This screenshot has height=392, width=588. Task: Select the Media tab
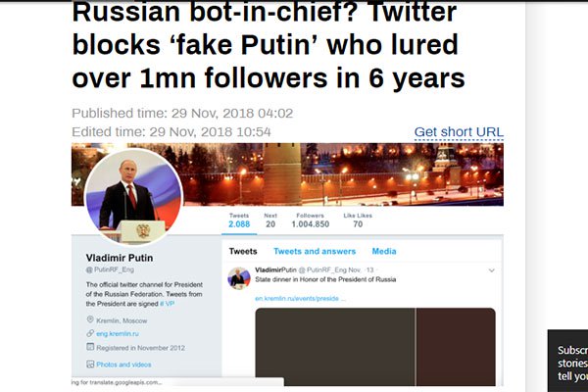383,251
